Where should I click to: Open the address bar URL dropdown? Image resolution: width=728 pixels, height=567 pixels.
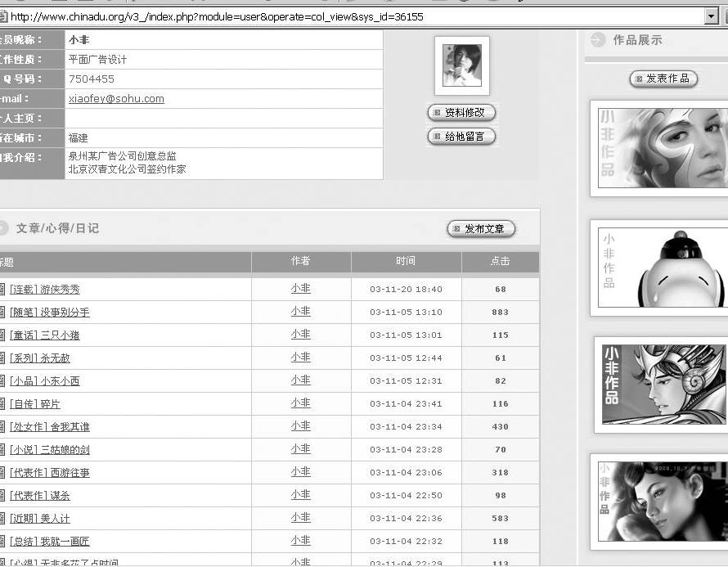(711, 16)
